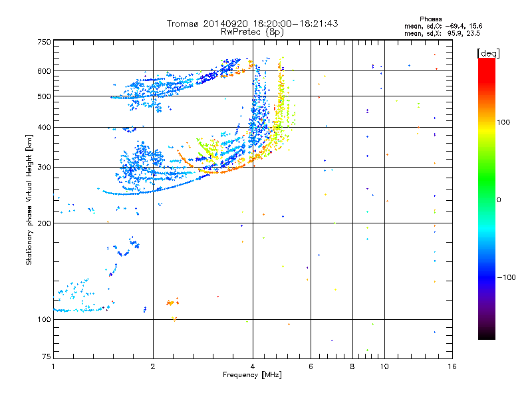
Task: Click the '[deg]' colorbar unit label
Action: click(488, 53)
